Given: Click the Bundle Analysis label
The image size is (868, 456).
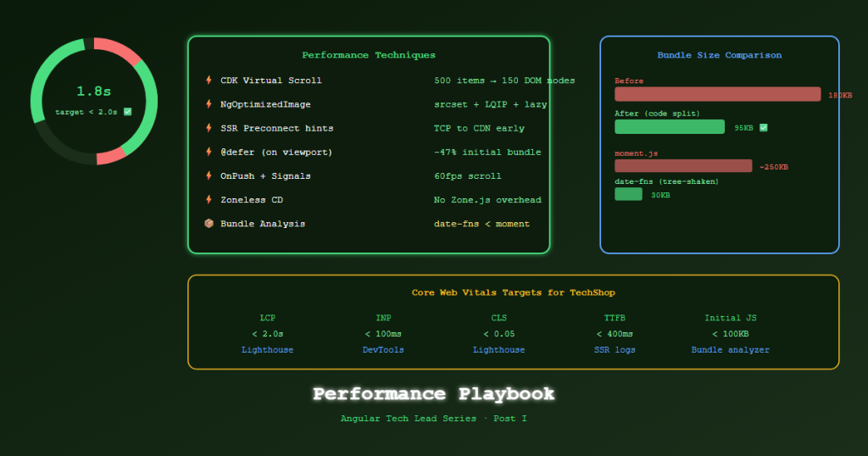Looking at the screenshot, I should (x=263, y=224).
